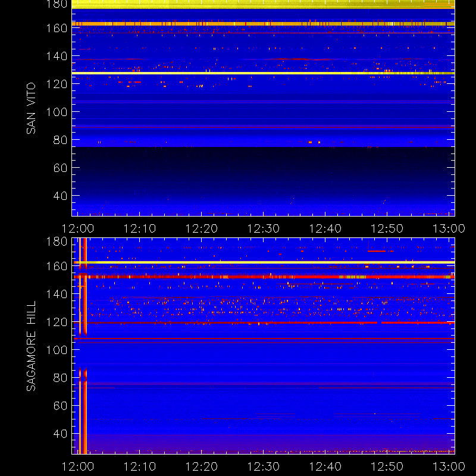Click the 12:30 time label under SAGAMORE HILL plot
The image size is (476, 476).
point(264,466)
